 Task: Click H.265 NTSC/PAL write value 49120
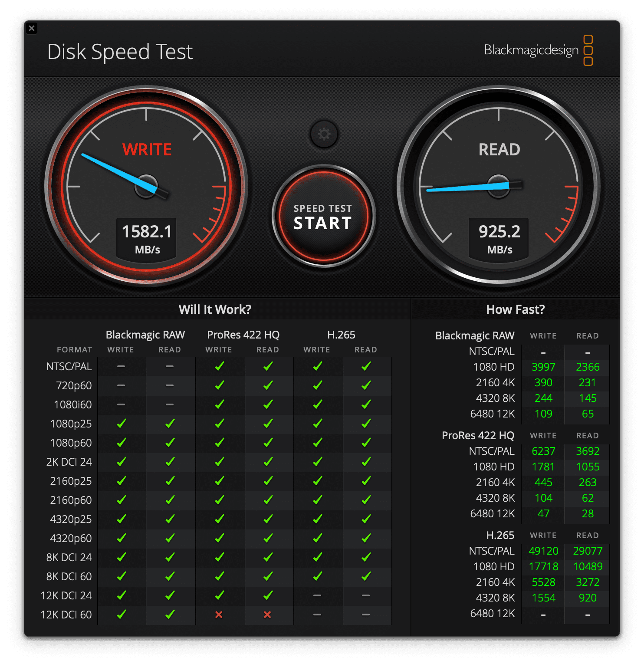point(543,551)
